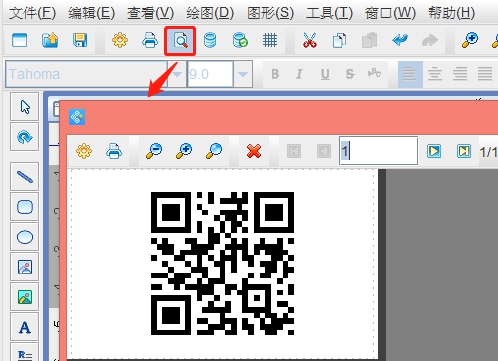Close the preview with the red X
This screenshot has width=498, height=361.
click(x=254, y=151)
